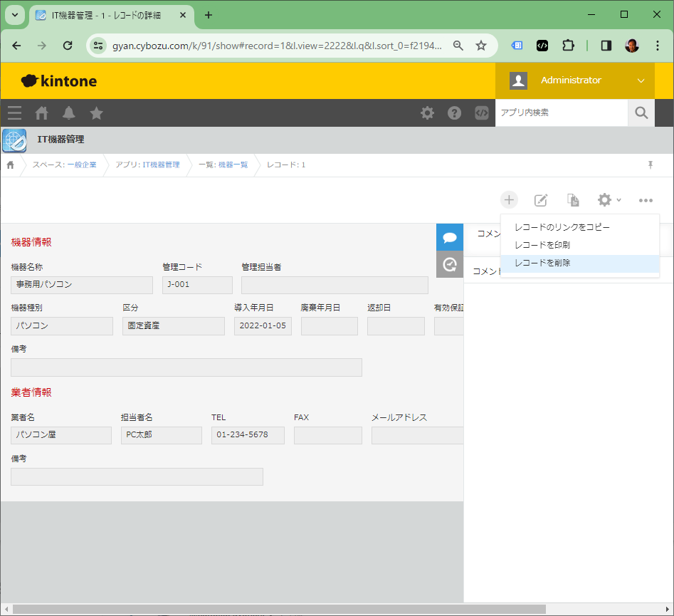Image resolution: width=674 pixels, height=616 pixels.
Task: Go to 機器一覧 view breadcrumb link
Action: [233, 165]
